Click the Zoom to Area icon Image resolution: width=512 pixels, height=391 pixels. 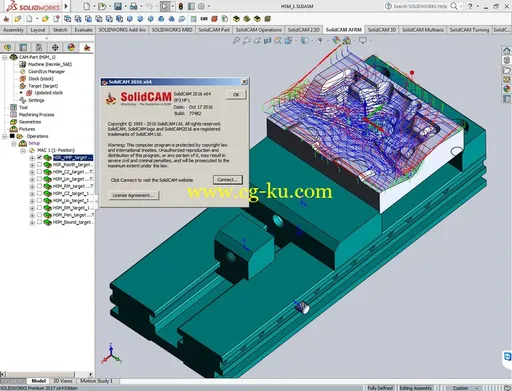click(x=247, y=41)
